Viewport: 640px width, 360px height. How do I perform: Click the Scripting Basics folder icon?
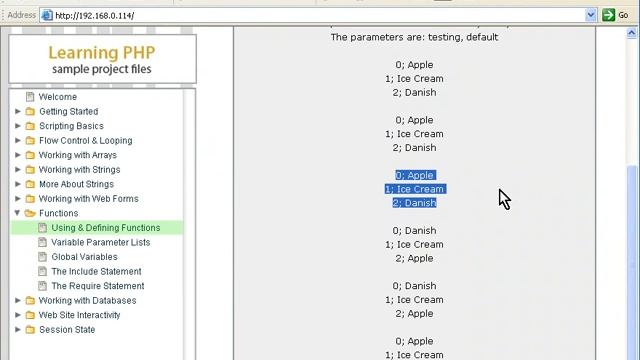30,126
